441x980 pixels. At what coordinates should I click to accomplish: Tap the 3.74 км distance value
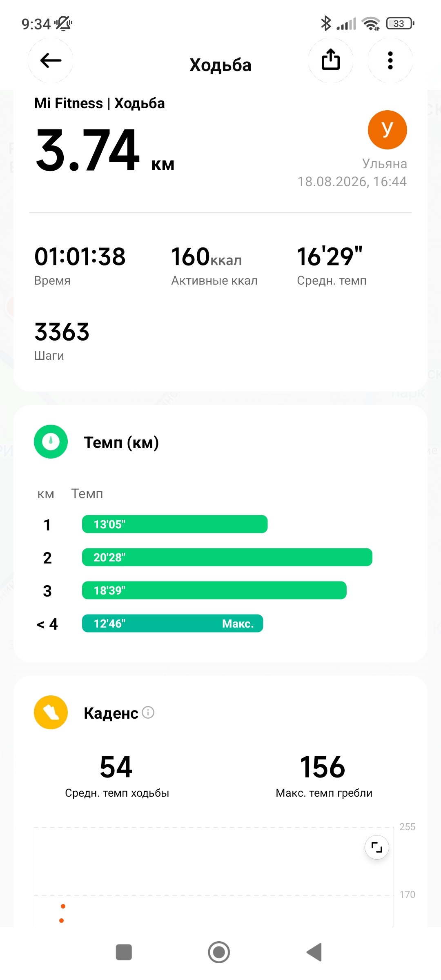pos(105,150)
